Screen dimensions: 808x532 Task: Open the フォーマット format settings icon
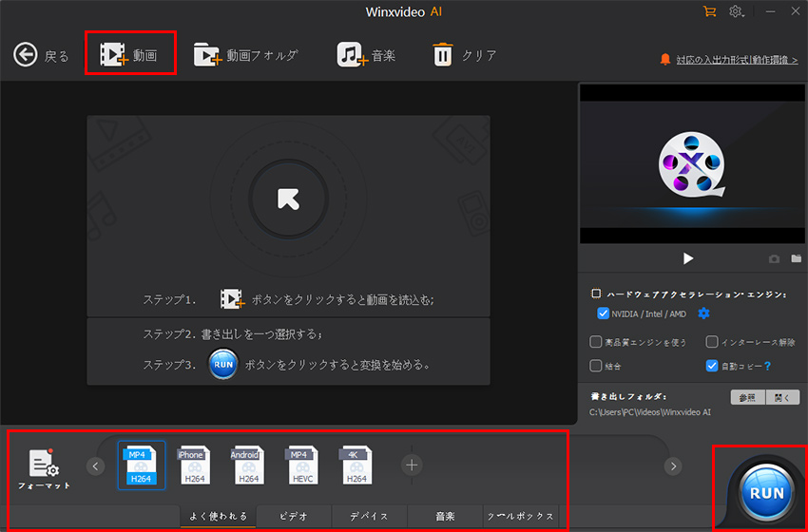pos(45,468)
